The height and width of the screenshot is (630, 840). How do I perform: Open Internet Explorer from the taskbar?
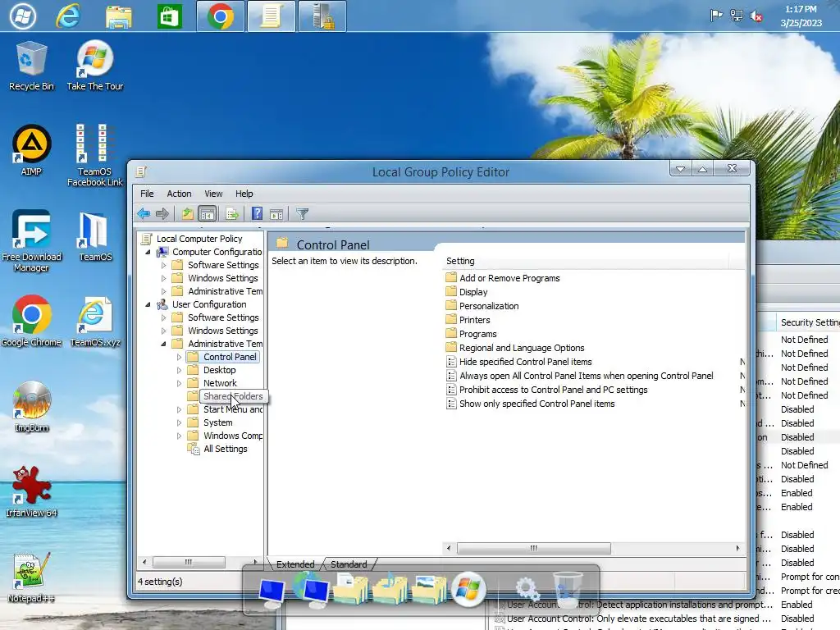(69, 16)
